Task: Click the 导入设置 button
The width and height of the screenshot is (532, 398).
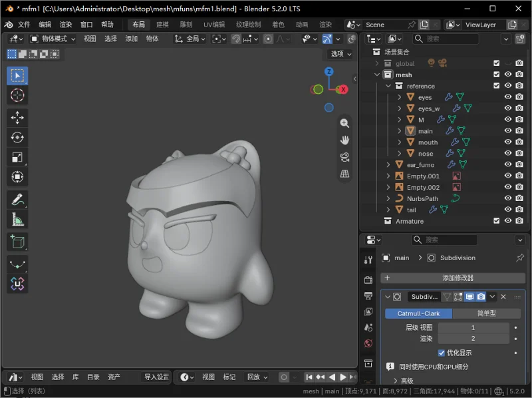Action: (156, 377)
